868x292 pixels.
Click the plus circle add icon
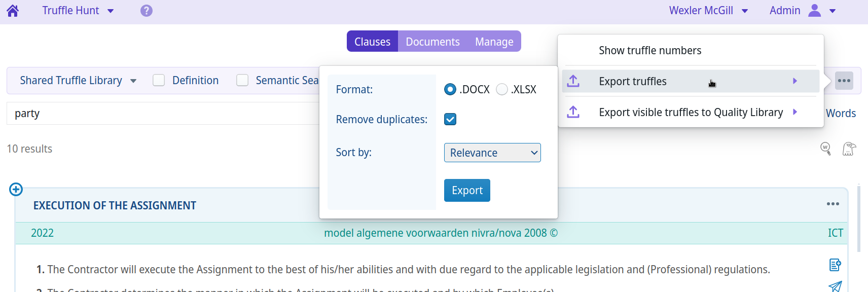click(x=16, y=190)
